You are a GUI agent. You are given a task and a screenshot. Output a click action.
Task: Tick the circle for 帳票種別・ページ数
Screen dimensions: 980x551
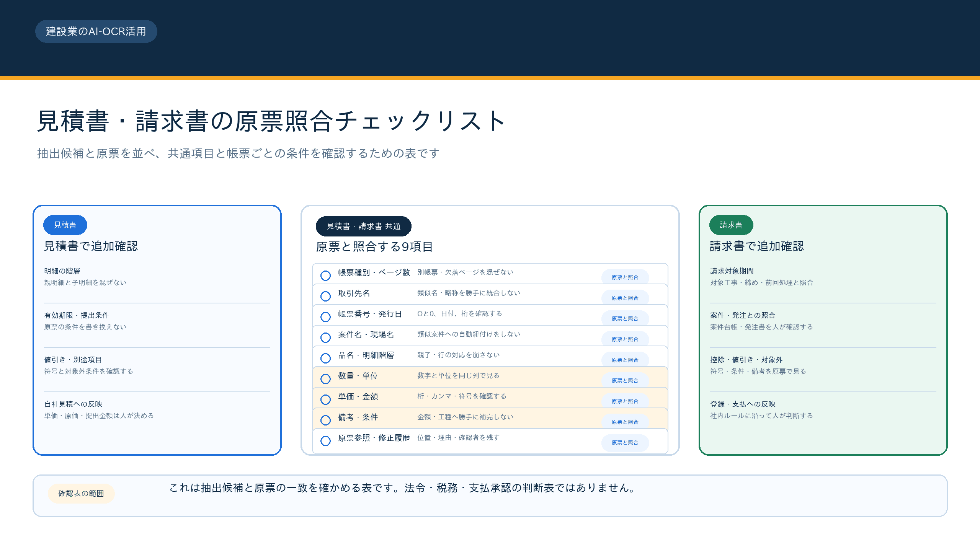click(325, 275)
